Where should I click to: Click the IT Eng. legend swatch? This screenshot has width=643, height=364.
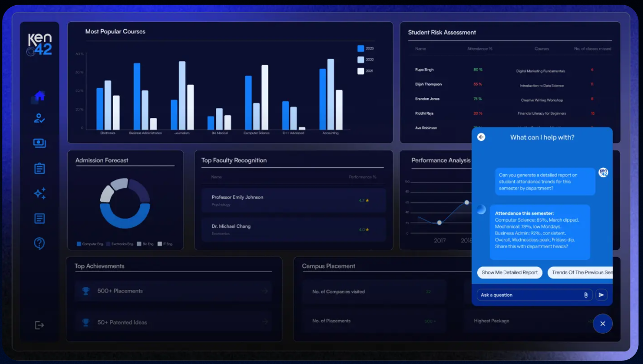(160, 244)
